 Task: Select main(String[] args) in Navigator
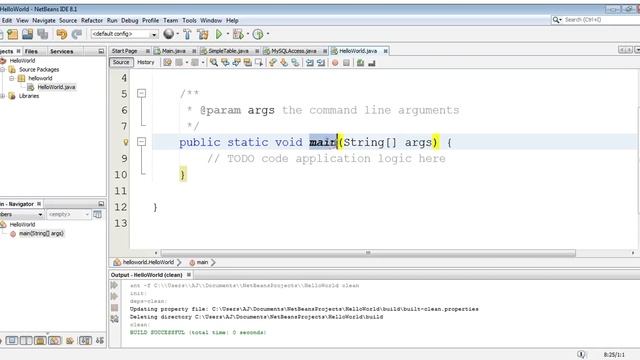click(x=41, y=233)
